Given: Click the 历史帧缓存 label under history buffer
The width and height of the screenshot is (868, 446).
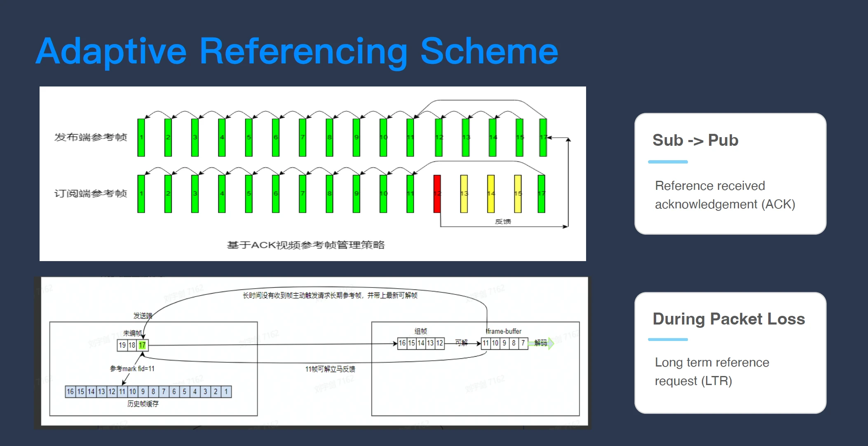Looking at the screenshot, I should 143,404.
